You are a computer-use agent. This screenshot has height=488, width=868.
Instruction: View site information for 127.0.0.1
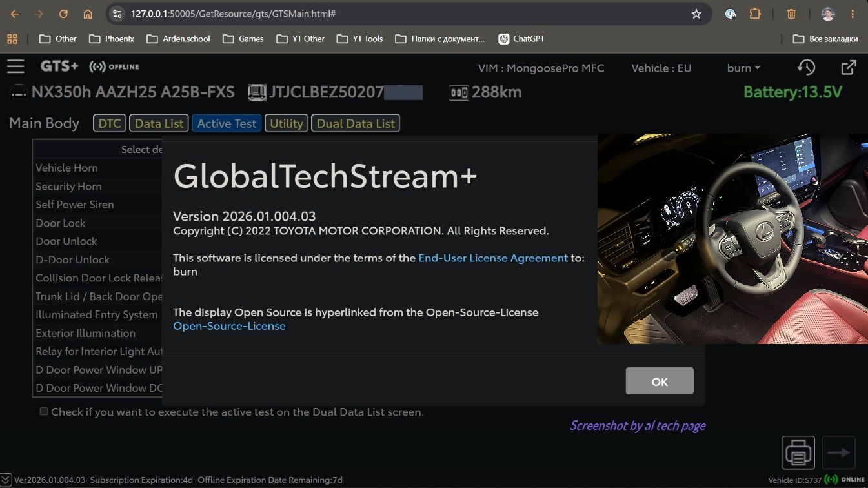pyautogui.click(x=117, y=14)
